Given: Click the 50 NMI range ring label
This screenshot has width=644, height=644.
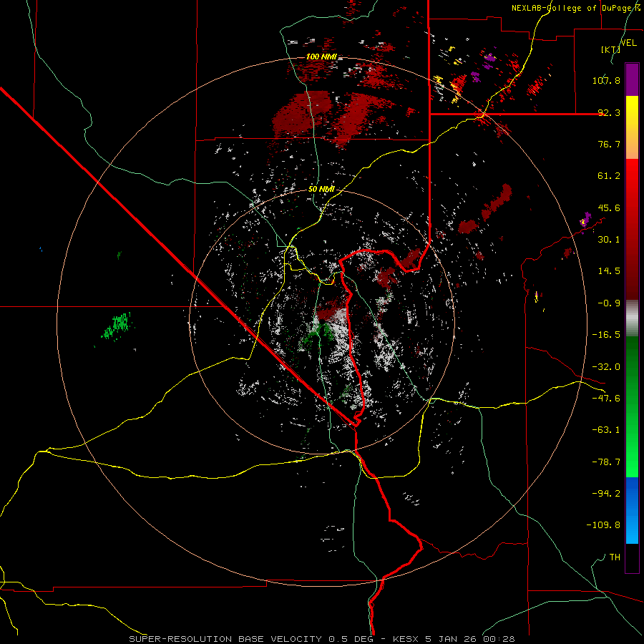Looking at the screenshot, I should point(321,189).
